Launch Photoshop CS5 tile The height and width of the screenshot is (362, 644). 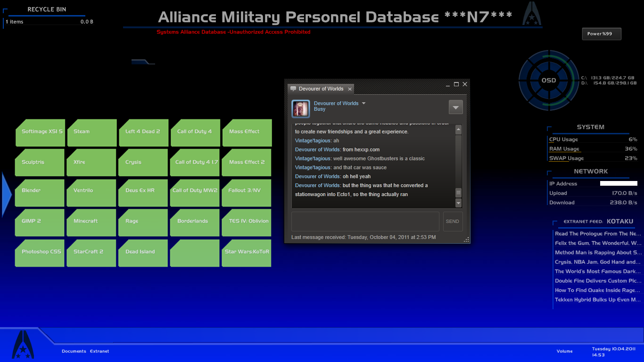(40, 254)
